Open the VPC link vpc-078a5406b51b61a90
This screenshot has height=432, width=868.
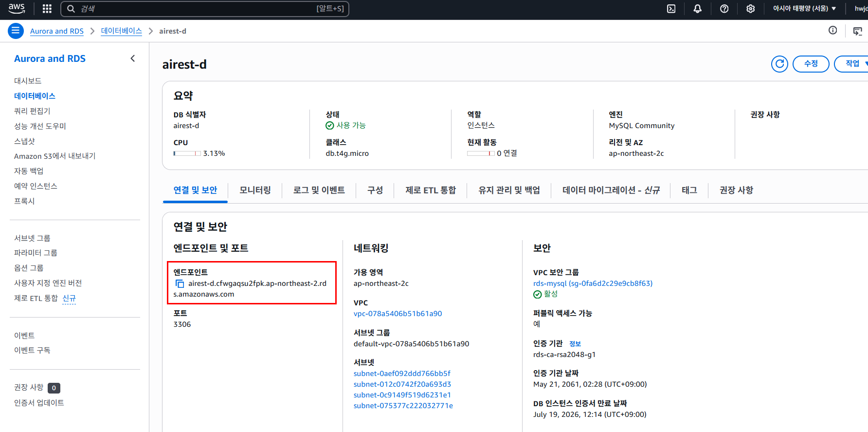pos(398,314)
